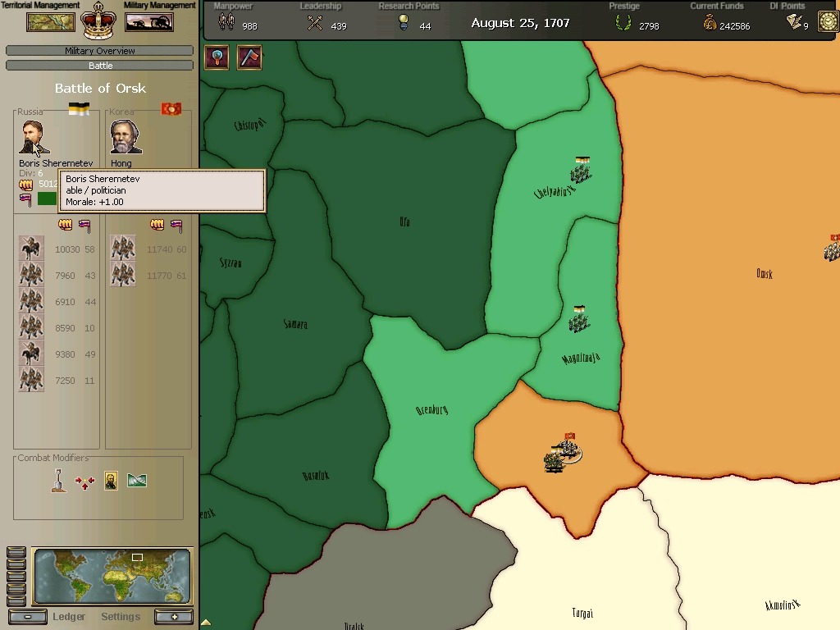Click the top message log button left of minimap

click(16, 552)
